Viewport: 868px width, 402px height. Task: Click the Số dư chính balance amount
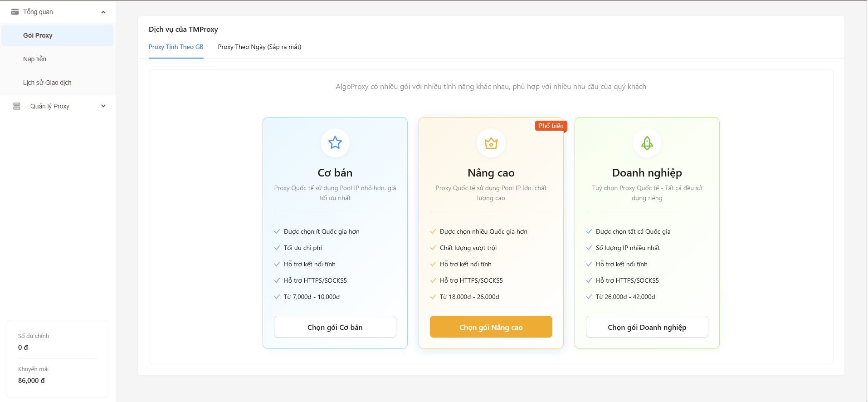point(23,348)
